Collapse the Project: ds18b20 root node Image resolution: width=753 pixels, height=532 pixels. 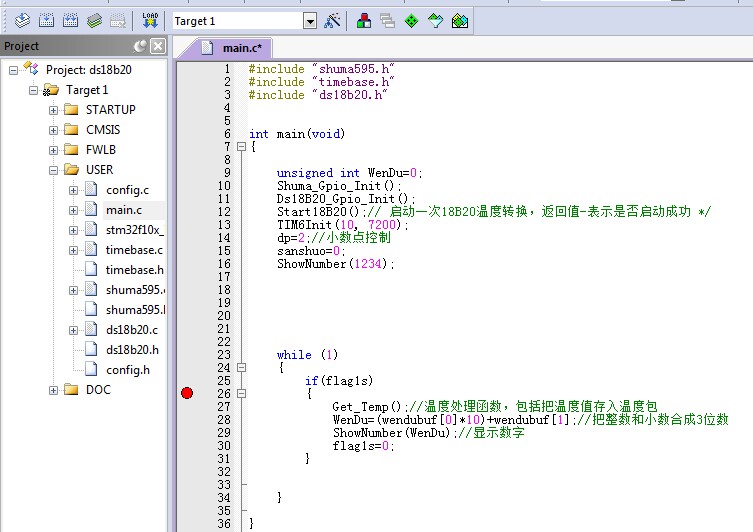[13, 70]
